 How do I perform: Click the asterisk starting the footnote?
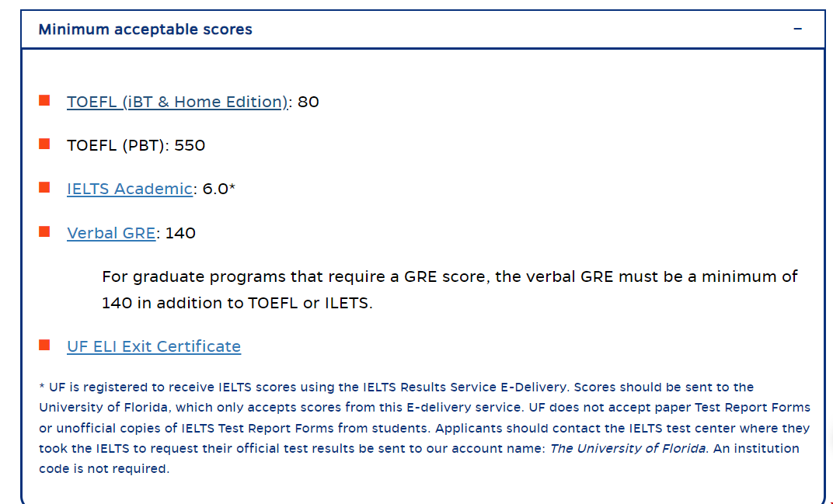42,387
